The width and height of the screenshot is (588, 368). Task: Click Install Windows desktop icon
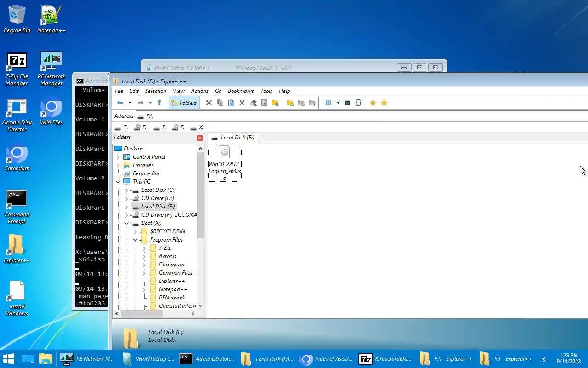tap(17, 299)
